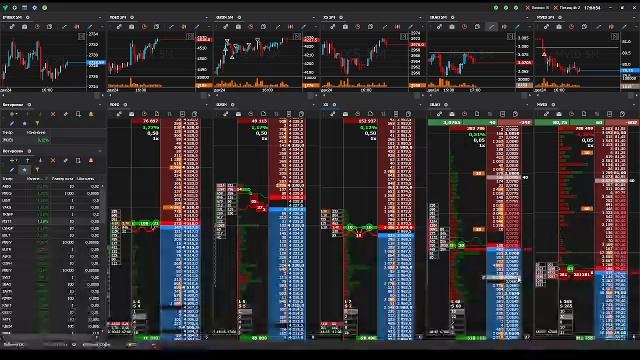Expand the MVID chart panel header dropdown arrow
This screenshot has width=640, height=360.
[634, 18]
